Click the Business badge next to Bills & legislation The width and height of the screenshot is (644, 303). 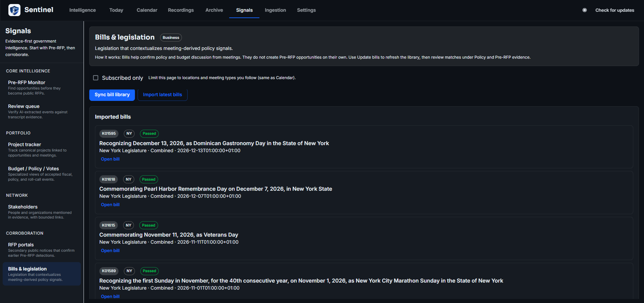pos(171,38)
